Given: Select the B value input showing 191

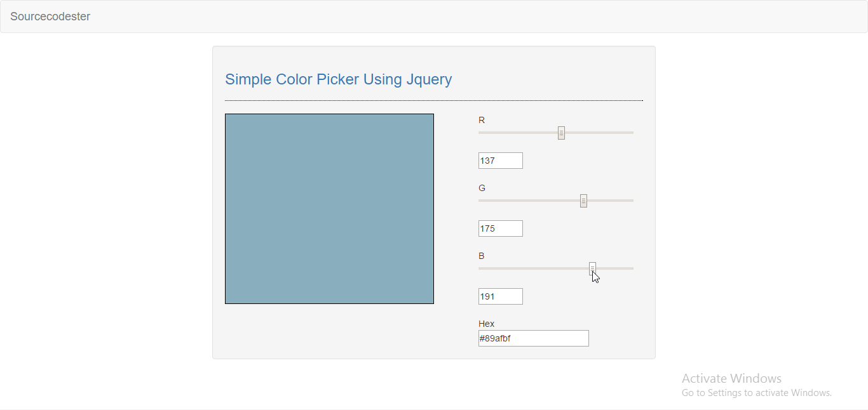Looking at the screenshot, I should [x=500, y=296].
